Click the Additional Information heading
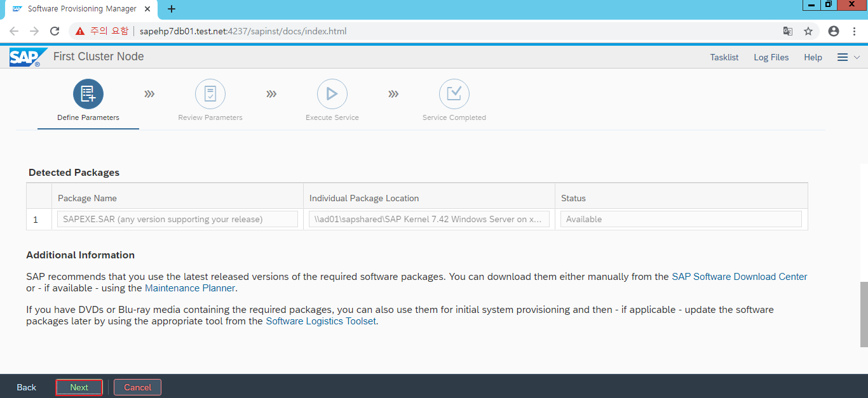 click(x=80, y=255)
